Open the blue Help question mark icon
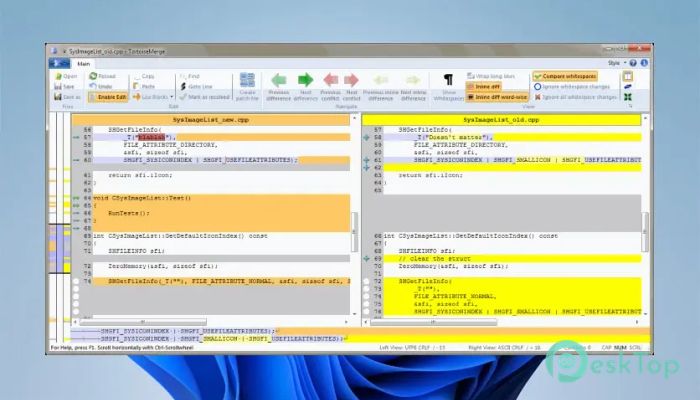Screen dimensions: 700x400 click(x=633, y=63)
